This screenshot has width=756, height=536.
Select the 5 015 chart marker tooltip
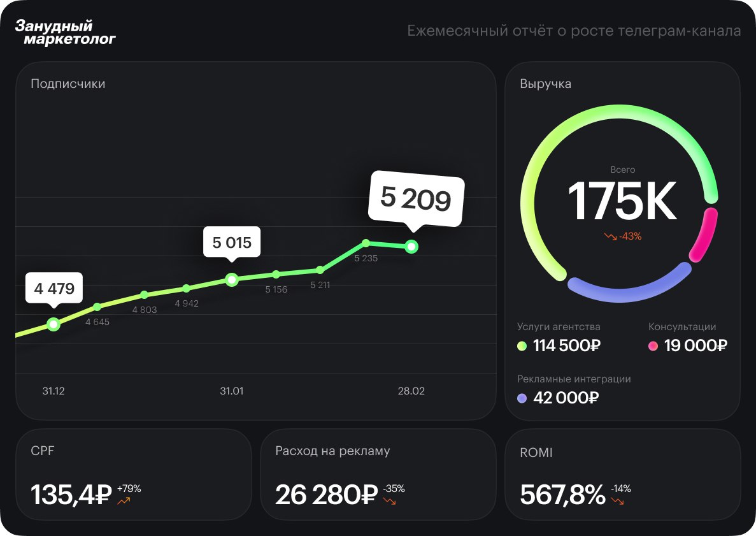coord(232,242)
